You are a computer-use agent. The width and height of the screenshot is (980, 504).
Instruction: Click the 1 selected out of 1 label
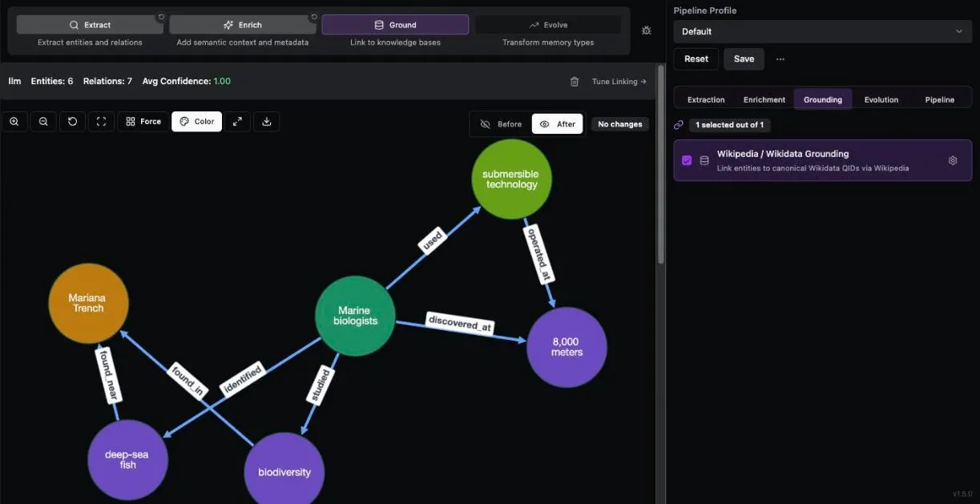(x=729, y=125)
